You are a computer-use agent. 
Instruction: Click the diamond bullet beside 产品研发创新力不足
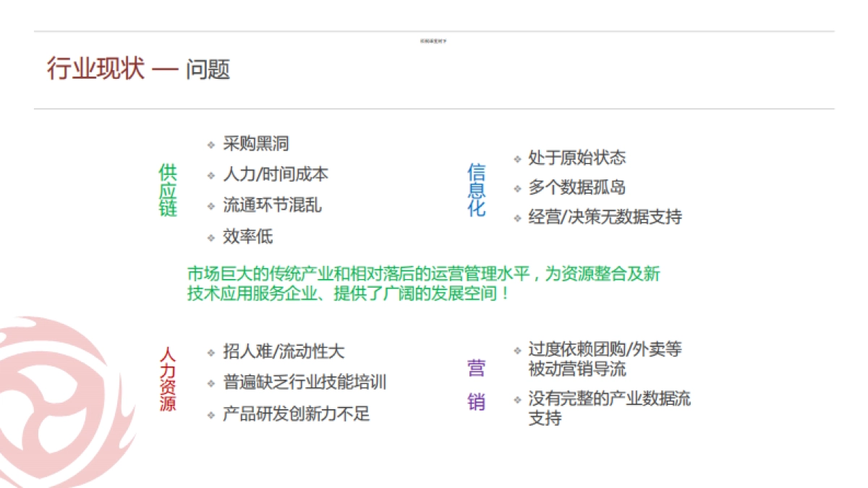210,414
